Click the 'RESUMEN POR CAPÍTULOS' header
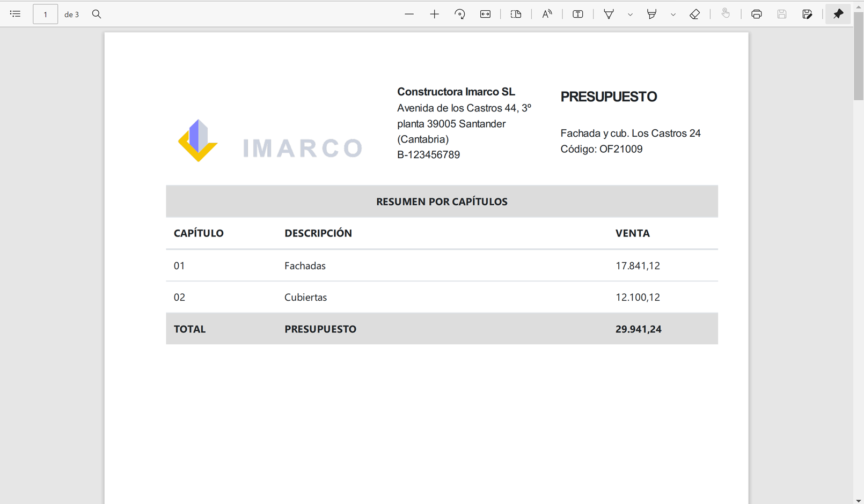The height and width of the screenshot is (504, 864). click(442, 202)
